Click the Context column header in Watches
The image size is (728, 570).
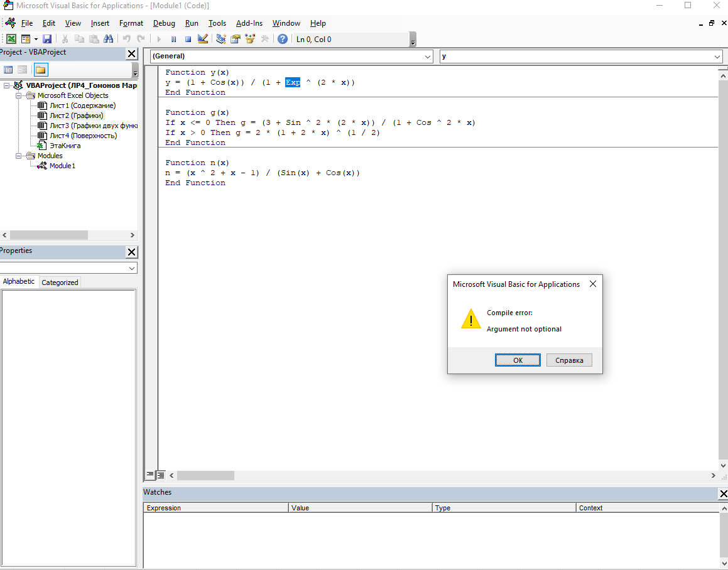pos(649,508)
